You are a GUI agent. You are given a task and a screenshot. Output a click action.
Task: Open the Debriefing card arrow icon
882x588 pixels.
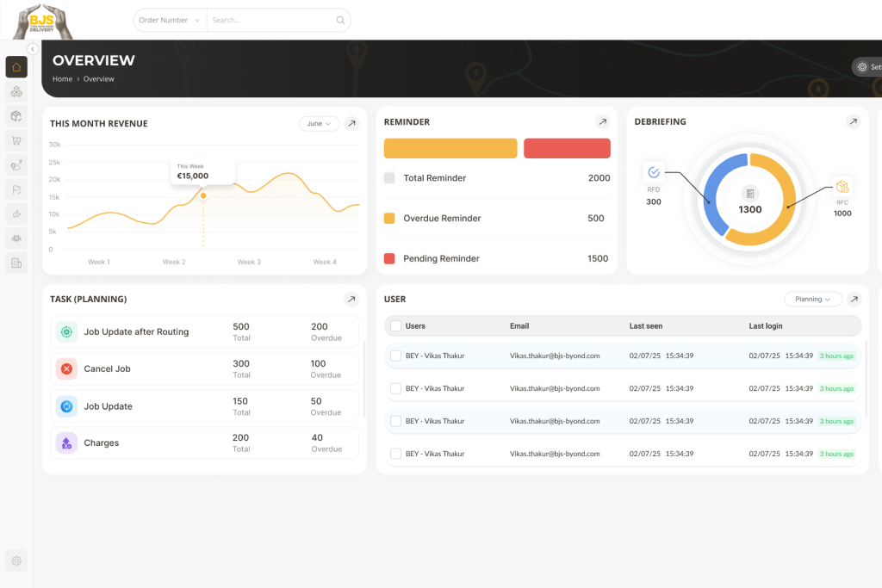click(853, 122)
